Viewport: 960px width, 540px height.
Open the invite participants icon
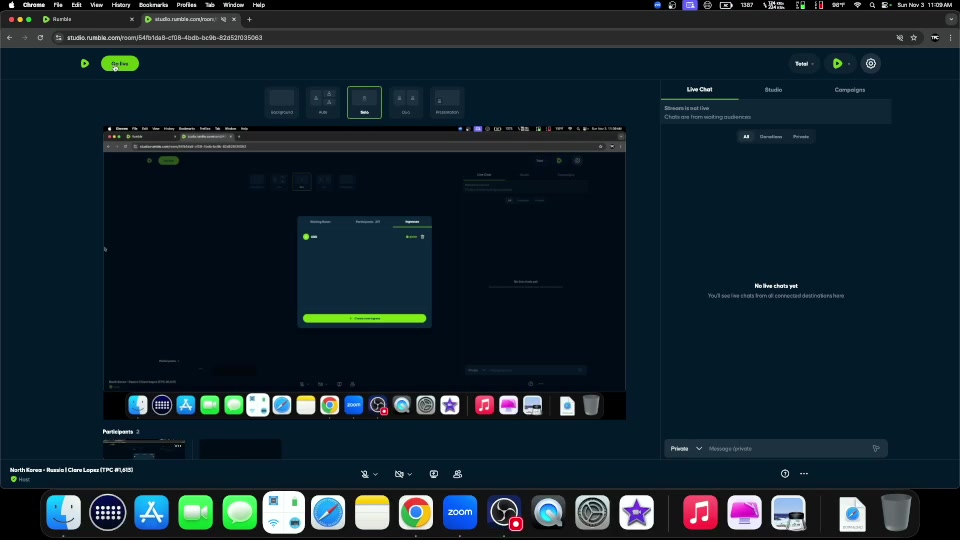[x=457, y=474]
